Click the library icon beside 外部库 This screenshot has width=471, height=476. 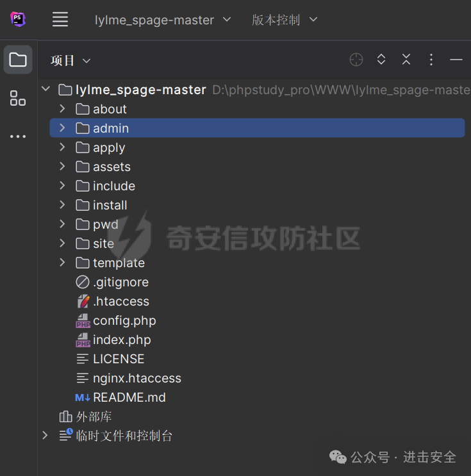[x=65, y=416]
